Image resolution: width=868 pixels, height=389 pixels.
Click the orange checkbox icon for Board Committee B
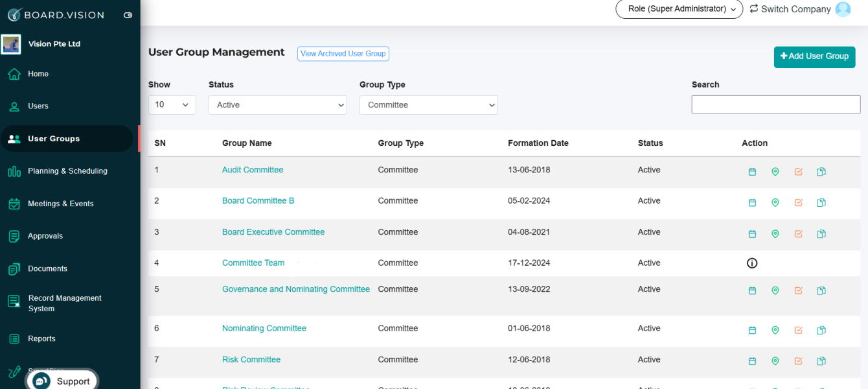798,203
